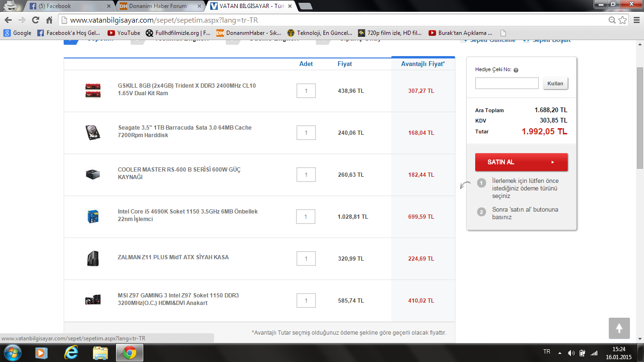Open network signal icon in the tray
The image size is (644, 362).
[x=594, y=353]
